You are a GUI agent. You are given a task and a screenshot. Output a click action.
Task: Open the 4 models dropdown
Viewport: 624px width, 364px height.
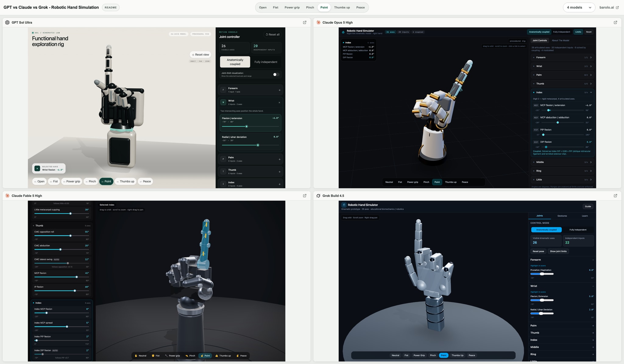point(579,7)
